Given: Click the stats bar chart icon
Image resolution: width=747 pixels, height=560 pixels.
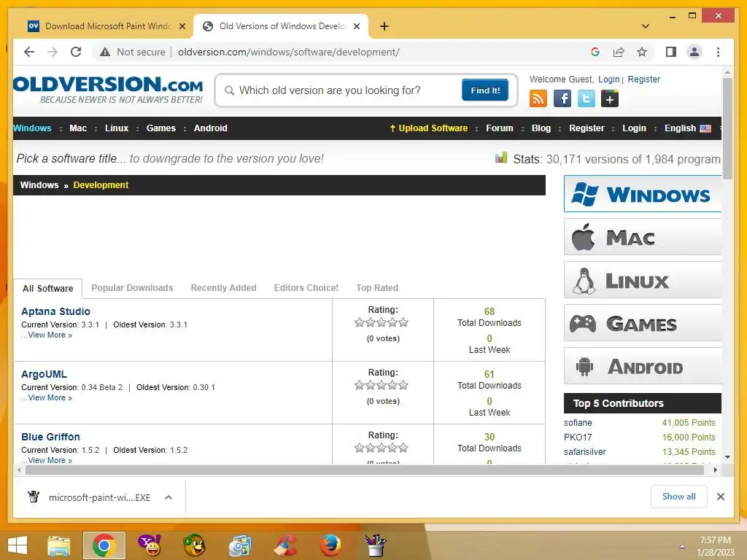Looking at the screenshot, I should (x=500, y=158).
